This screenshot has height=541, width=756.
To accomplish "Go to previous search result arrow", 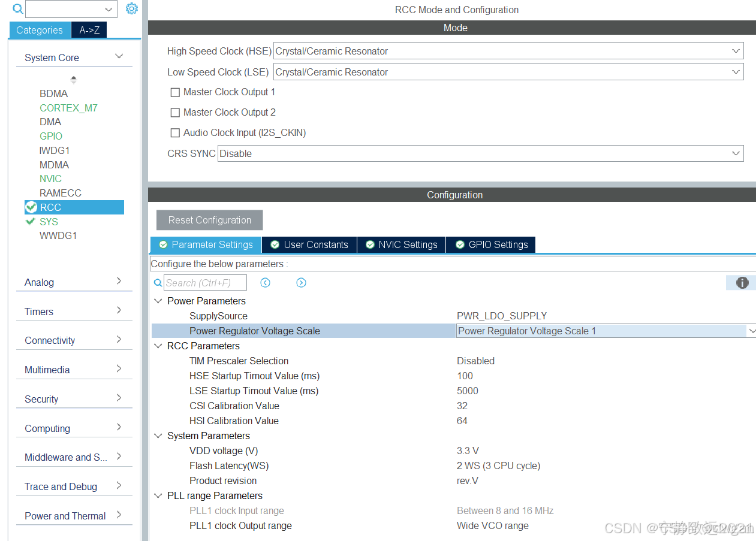I will pyautogui.click(x=266, y=283).
